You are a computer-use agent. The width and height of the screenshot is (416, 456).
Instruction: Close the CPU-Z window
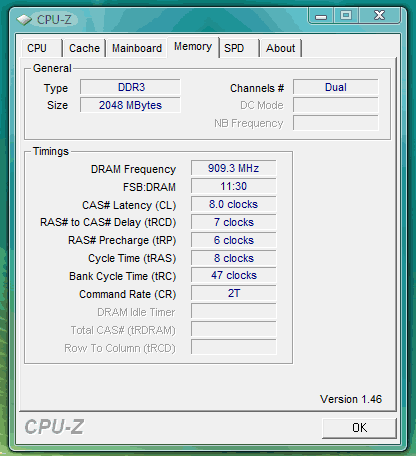(379, 16)
